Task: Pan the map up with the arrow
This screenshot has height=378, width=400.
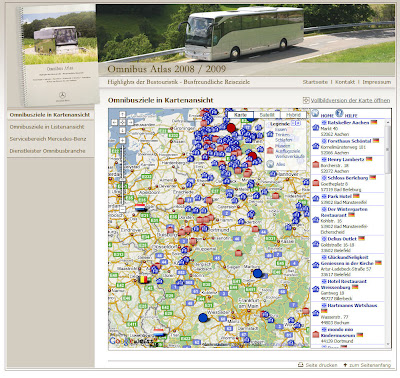Action: click(x=122, y=115)
